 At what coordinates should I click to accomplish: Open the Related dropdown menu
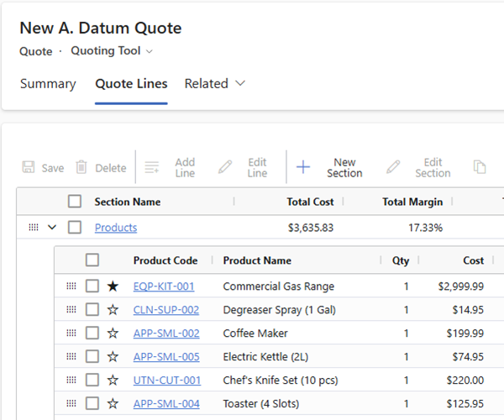click(214, 84)
